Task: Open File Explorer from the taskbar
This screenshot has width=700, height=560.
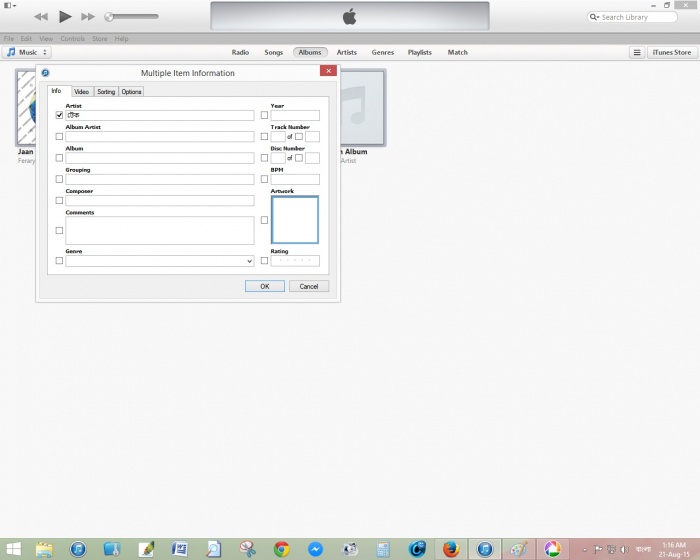Action: point(44,549)
